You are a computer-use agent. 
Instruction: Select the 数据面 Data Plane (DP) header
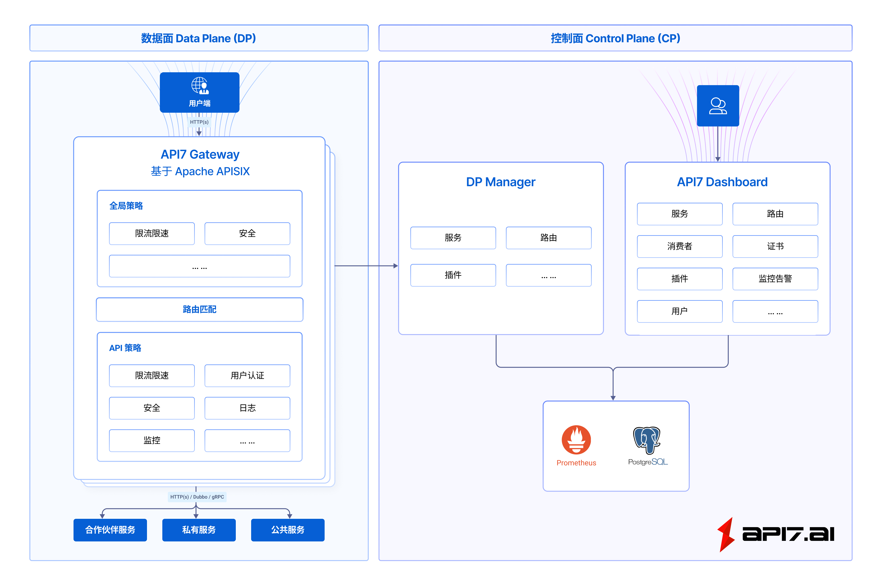point(199,38)
